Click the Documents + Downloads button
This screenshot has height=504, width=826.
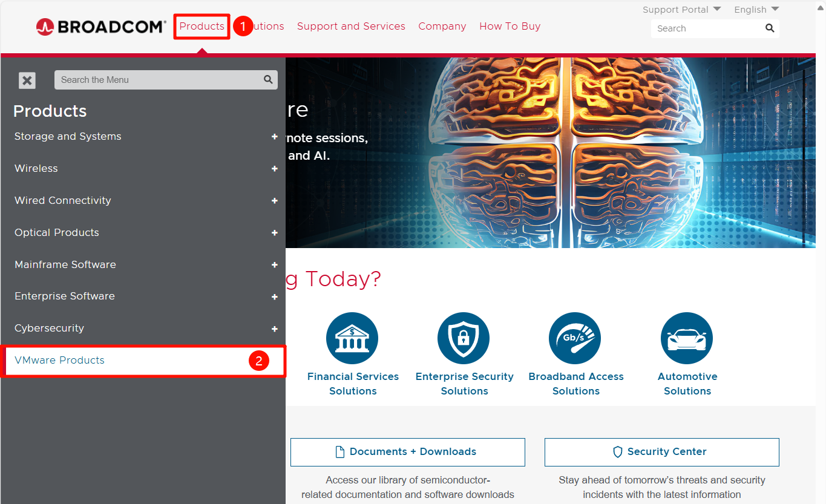(407, 452)
